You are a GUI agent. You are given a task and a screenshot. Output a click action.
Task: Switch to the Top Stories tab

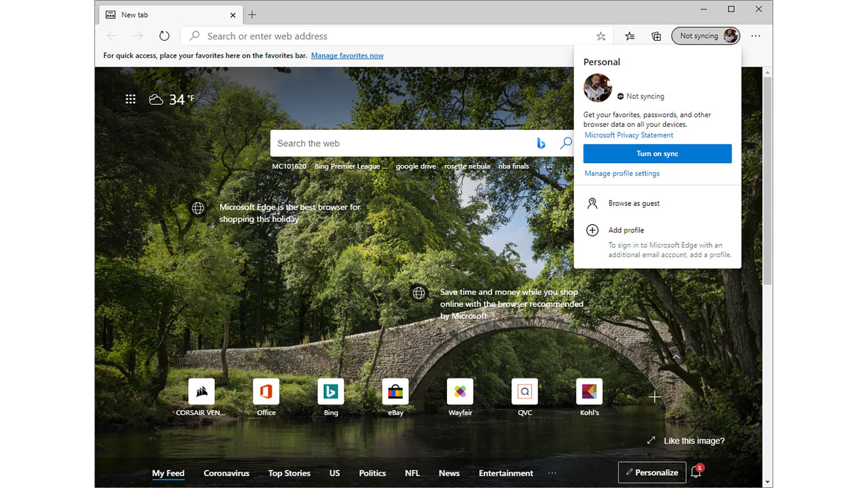coord(289,473)
